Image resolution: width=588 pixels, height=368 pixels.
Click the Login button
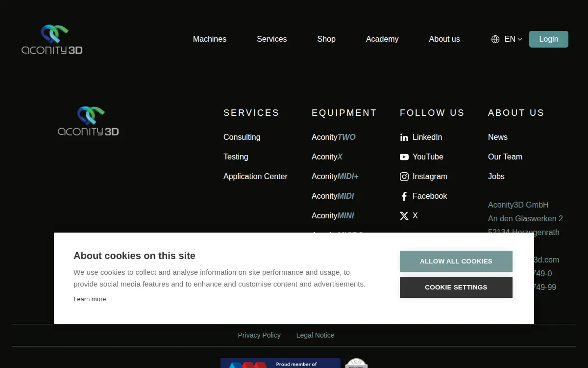549,39
